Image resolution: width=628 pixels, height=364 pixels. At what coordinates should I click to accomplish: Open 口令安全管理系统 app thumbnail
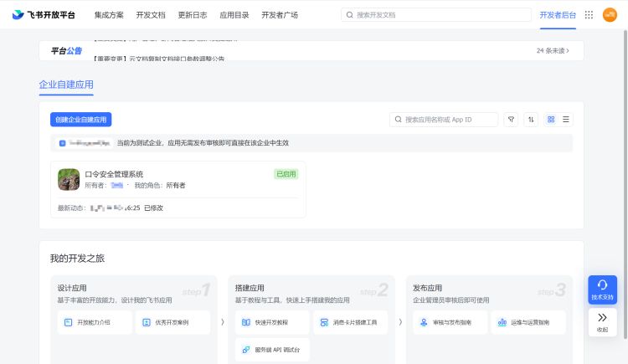(69, 179)
